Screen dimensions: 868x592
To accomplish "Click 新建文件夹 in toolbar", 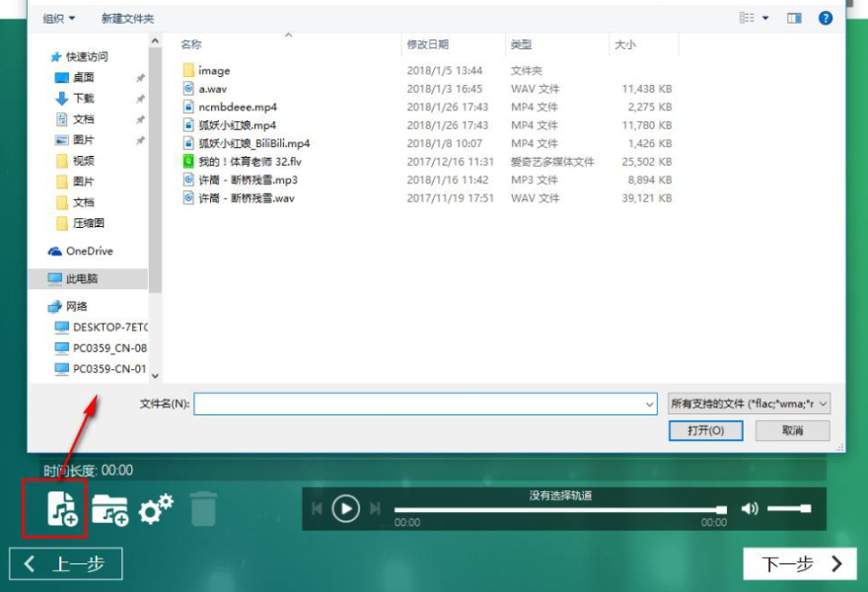I will (127, 18).
